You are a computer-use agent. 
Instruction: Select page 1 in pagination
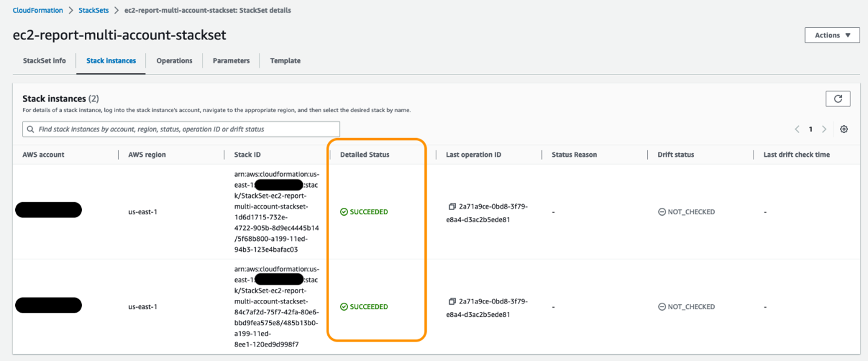click(810, 129)
